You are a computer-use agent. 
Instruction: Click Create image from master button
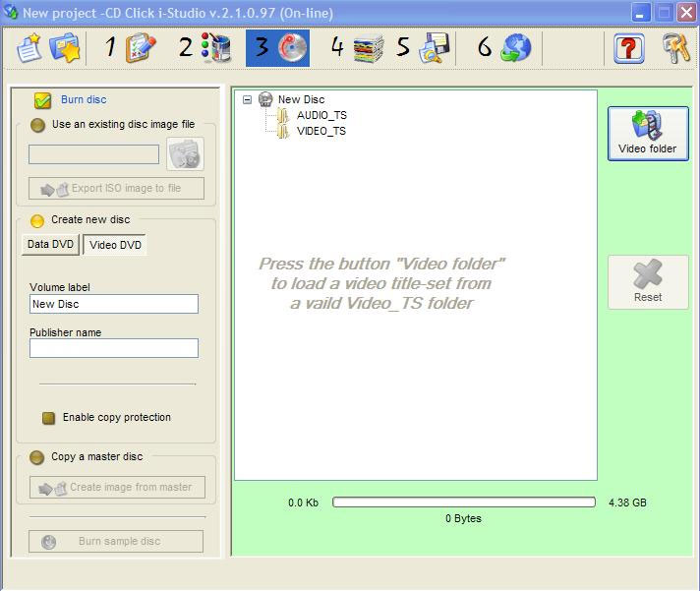(x=117, y=487)
